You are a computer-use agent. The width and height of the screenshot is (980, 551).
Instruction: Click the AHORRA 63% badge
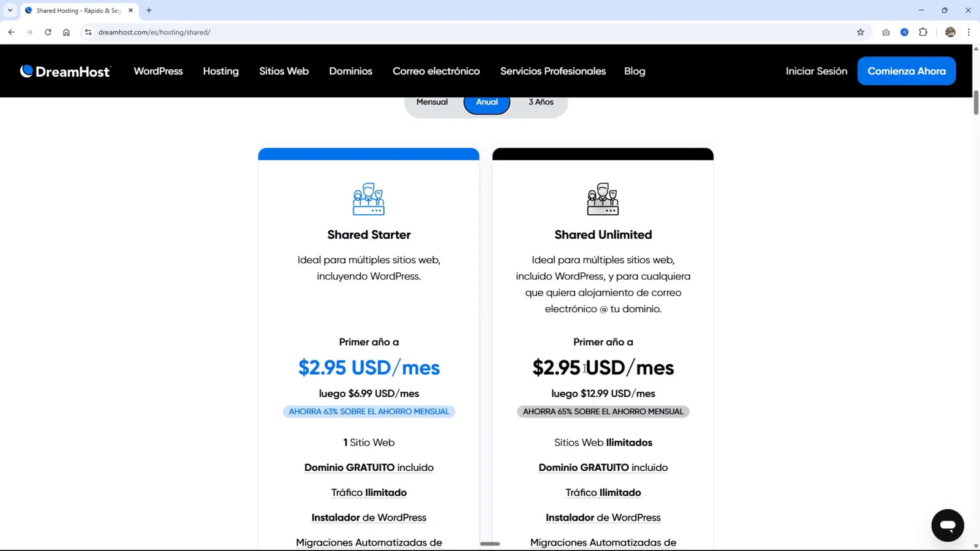point(369,411)
